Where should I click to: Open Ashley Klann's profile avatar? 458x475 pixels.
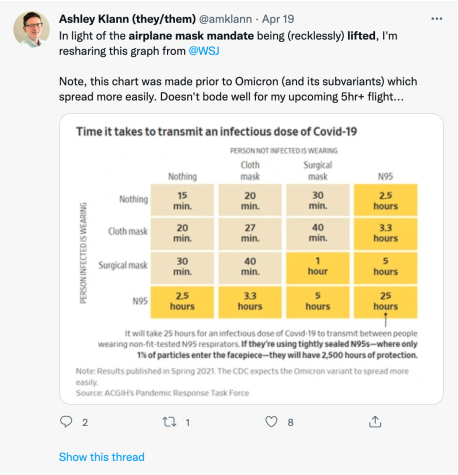pos(31,29)
